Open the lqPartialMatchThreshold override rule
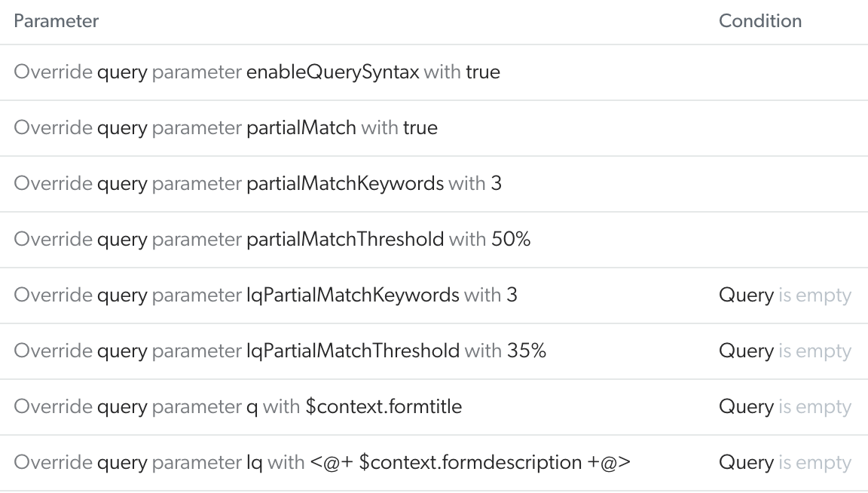This screenshot has width=868, height=493. click(x=280, y=351)
